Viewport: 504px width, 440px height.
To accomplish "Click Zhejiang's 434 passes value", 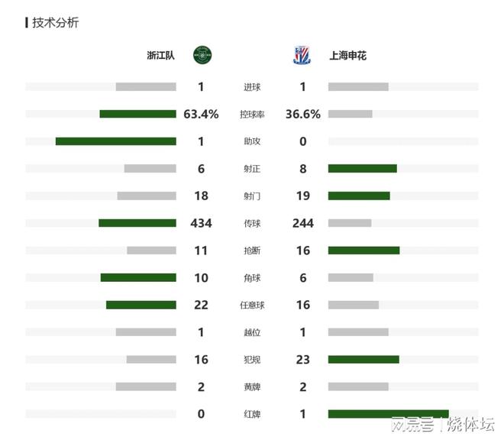I will click(x=202, y=223).
